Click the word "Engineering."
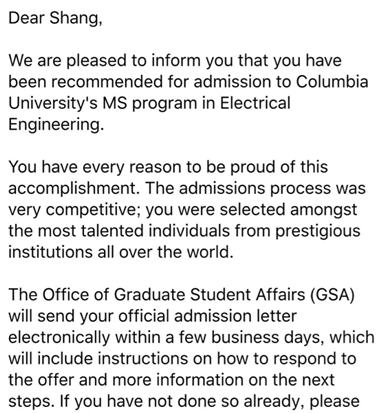382x413 pixels. pyautogui.click(x=56, y=125)
